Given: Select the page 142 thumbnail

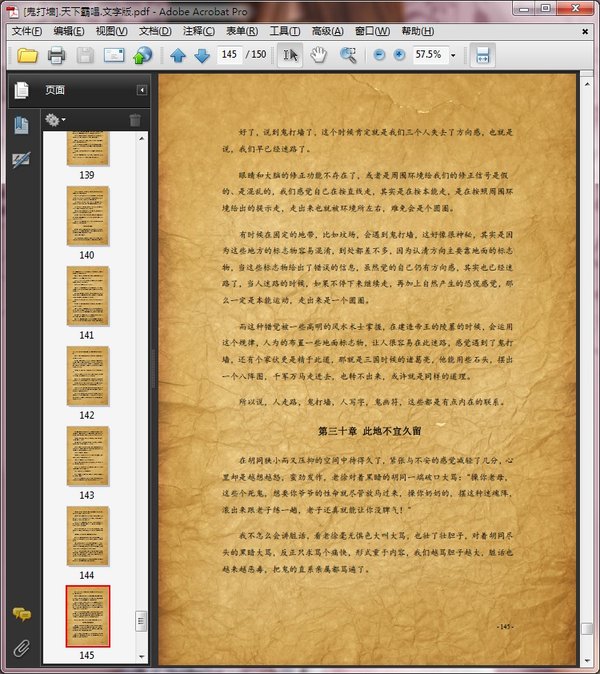Looking at the screenshot, I should pyautogui.click(x=87, y=376).
